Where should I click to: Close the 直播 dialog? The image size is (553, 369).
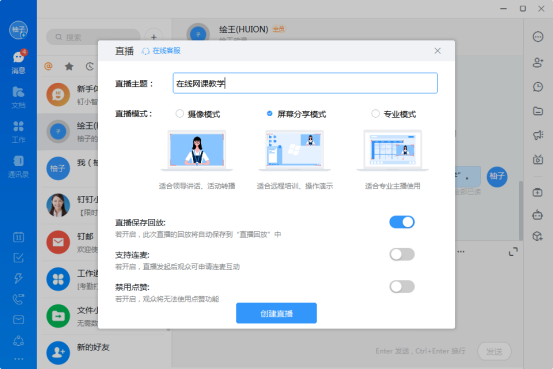pyautogui.click(x=437, y=51)
